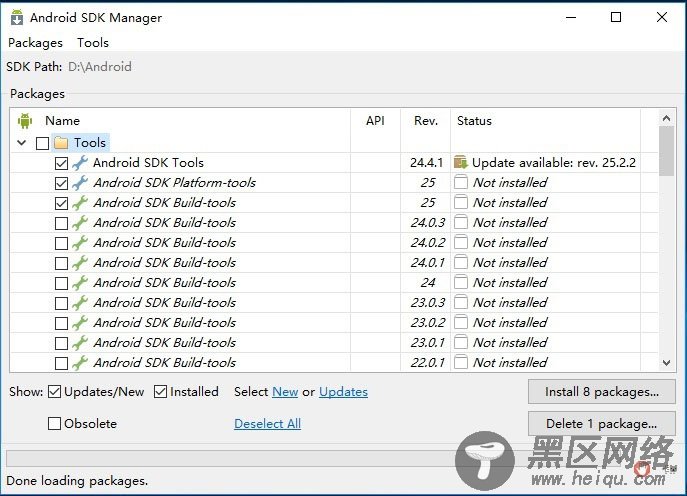Click the Name column header
Image resolution: width=687 pixels, height=496 pixels.
tap(63, 121)
